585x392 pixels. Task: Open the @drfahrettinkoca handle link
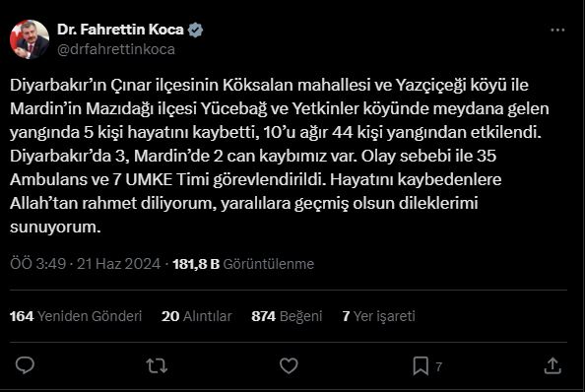[x=116, y=49]
